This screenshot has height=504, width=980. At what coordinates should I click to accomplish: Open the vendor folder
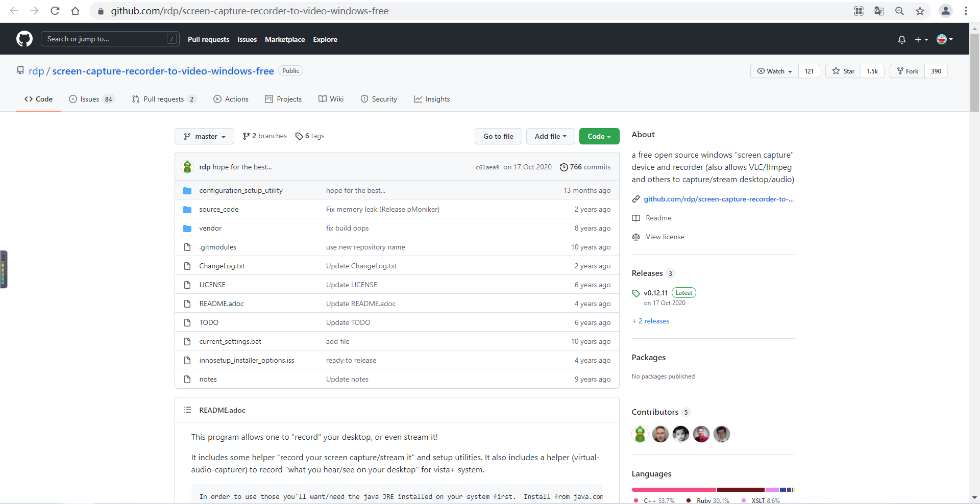point(210,228)
